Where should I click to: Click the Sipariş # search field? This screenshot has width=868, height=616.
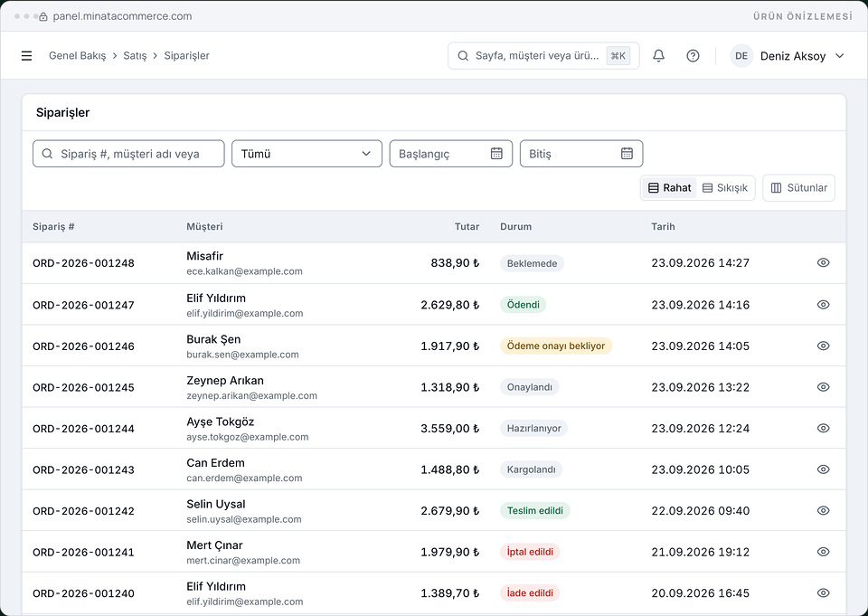[x=128, y=154]
